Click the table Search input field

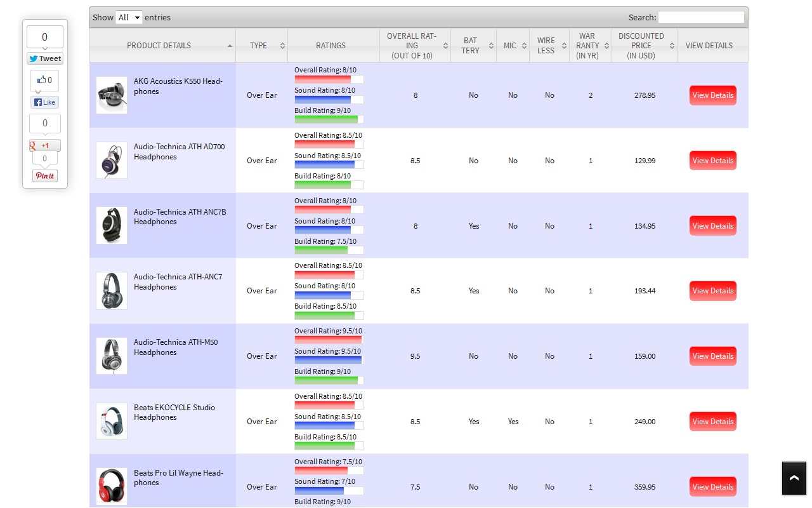[x=700, y=18]
